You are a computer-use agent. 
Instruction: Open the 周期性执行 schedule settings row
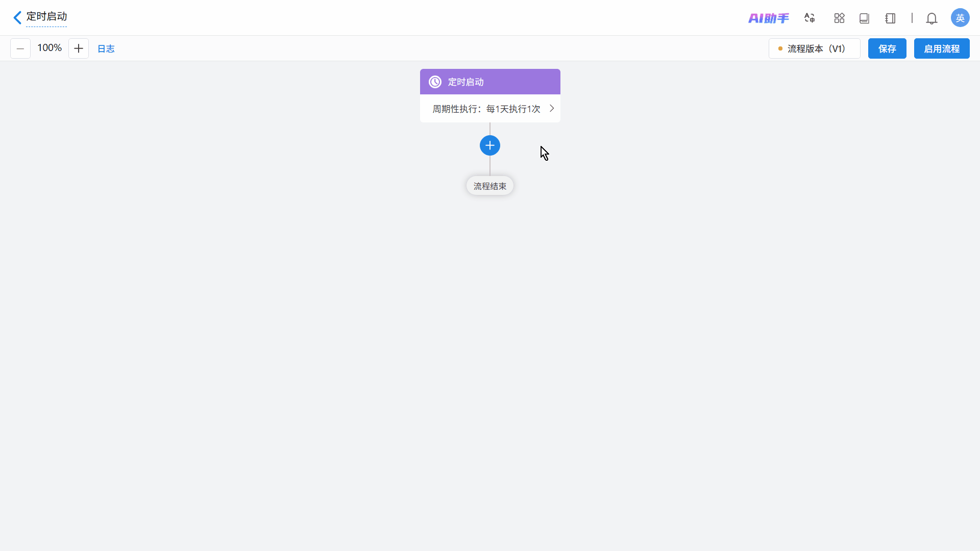coord(486,109)
